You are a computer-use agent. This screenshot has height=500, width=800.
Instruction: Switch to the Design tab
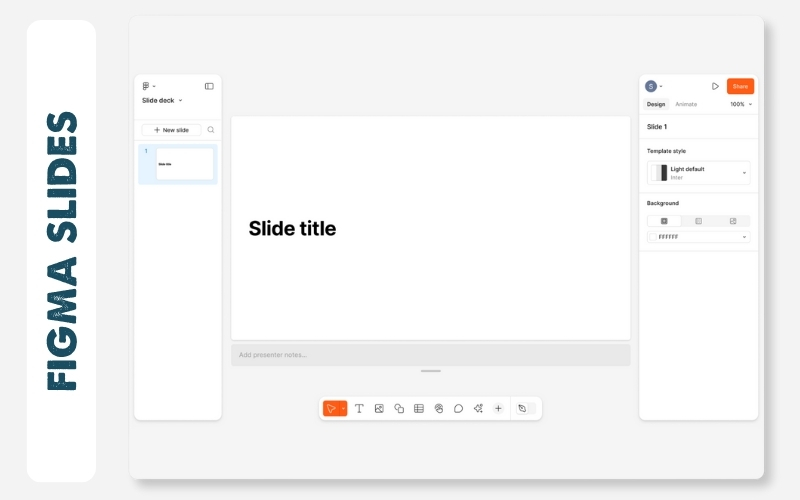point(656,104)
